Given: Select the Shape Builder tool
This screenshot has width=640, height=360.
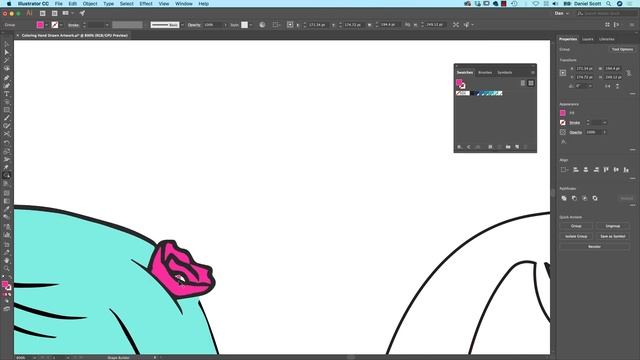Looking at the screenshot, I should pos(7,175).
